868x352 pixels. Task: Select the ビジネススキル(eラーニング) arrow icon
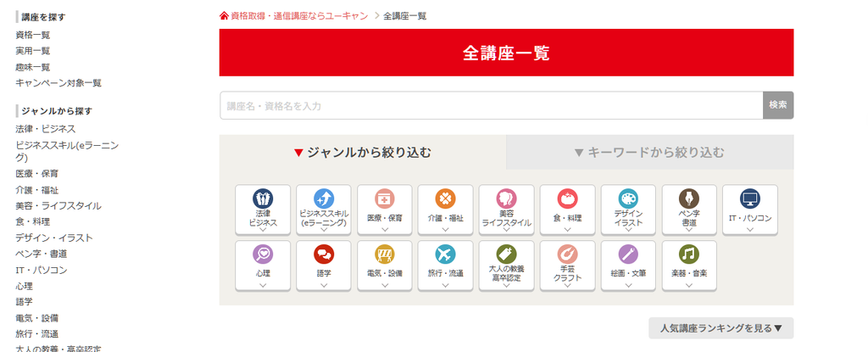tap(324, 198)
